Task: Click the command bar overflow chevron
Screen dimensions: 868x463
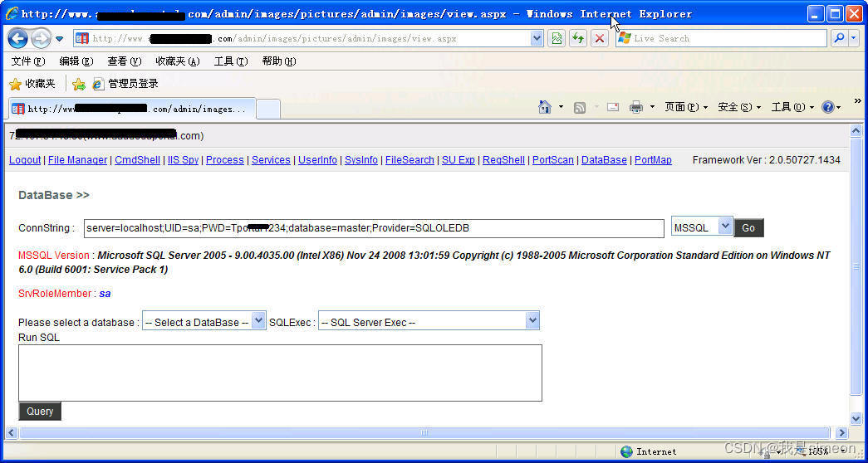Action: coord(857,101)
